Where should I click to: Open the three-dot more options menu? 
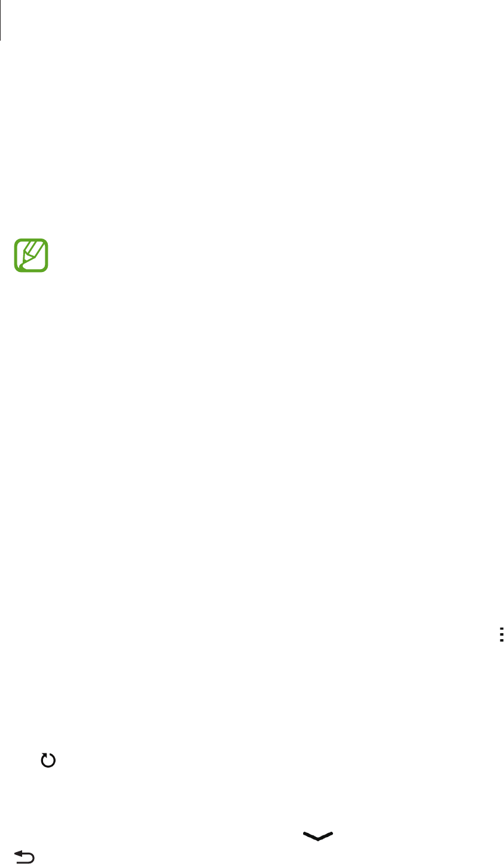[x=502, y=635]
